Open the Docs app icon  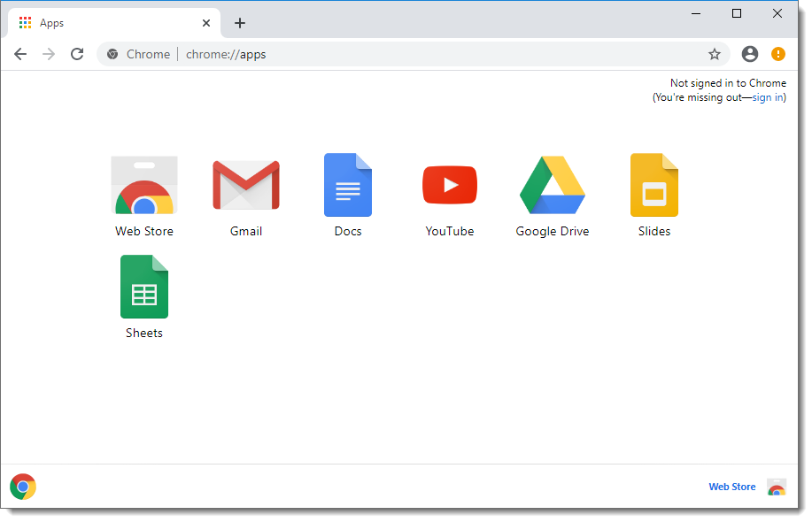point(348,185)
